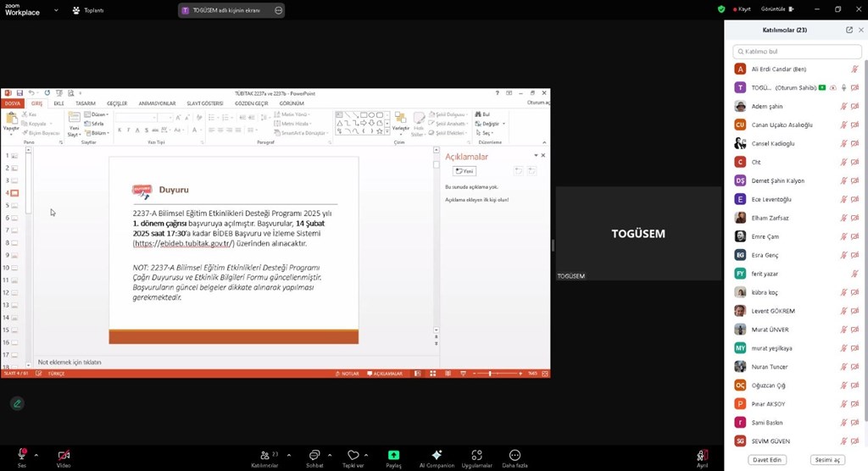
Task: Start screen sharing with green Paylaş icon
Action: [393, 455]
